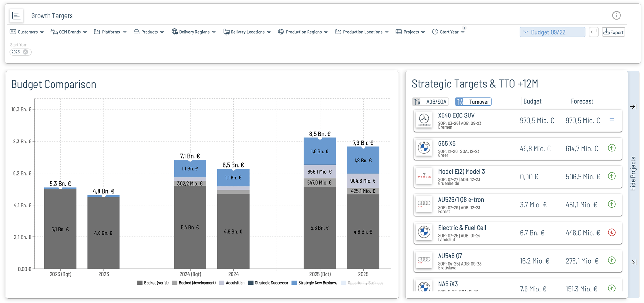Image resolution: width=644 pixels, height=303 pixels.
Task: Open the info icon at top right
Action: pyautogui.click(x=616, y=15)
